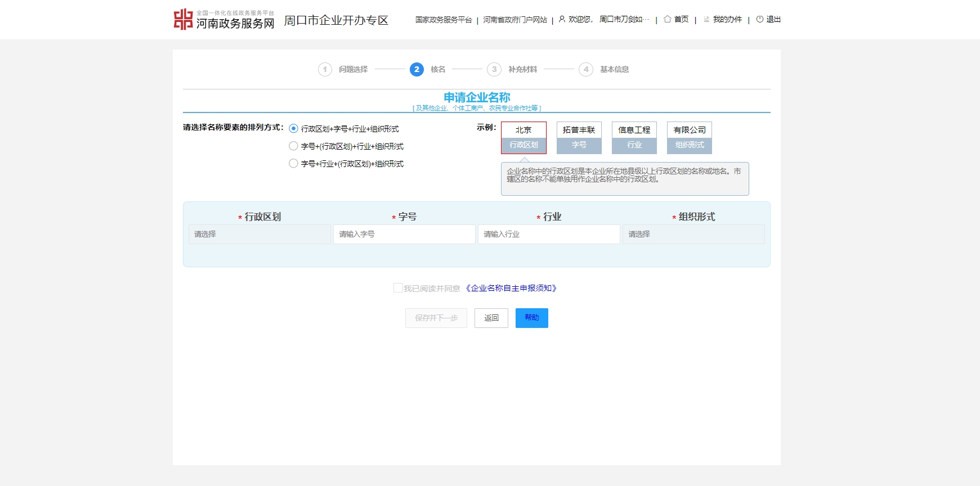Open the 行政区划 请选择 dropdown
980x486 pixels.
pyautogui.click(x=259, y=234)
